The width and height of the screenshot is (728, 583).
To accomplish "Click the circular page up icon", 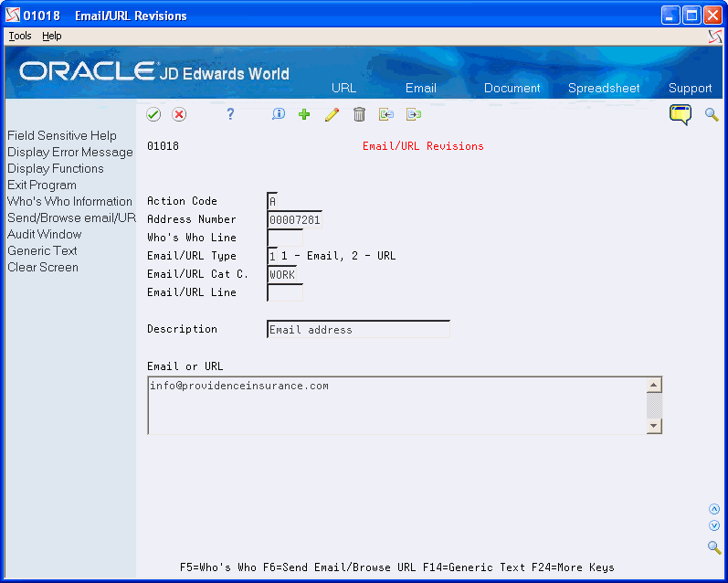I will 714,509.
